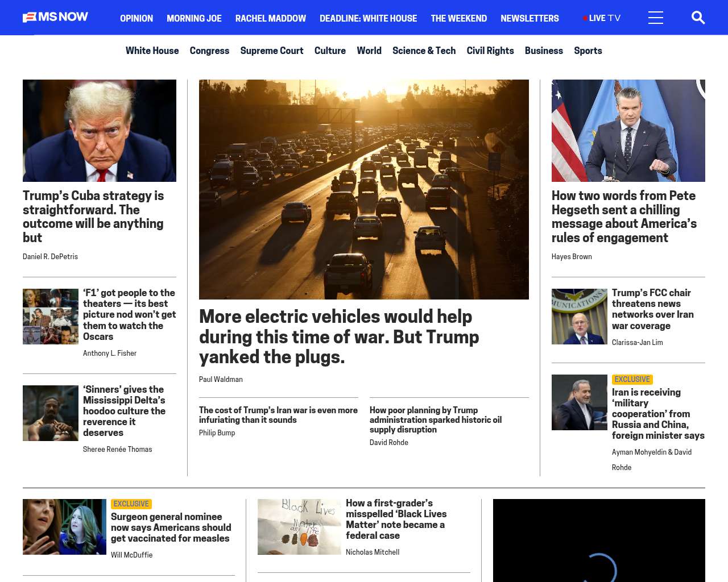Select the Business topic
Screen dimensions: 728x582
pyautogui.click(x=544, y=51)
